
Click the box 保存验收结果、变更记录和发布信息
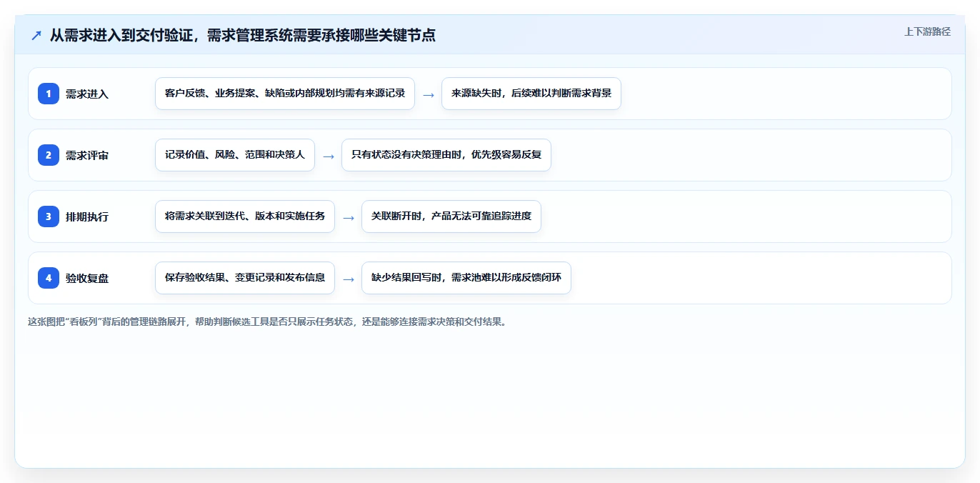tap(245, 278)
